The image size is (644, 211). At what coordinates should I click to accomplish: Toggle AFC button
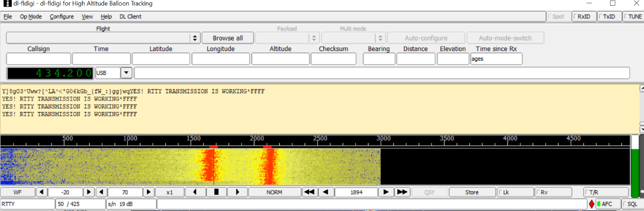[607, 204]
